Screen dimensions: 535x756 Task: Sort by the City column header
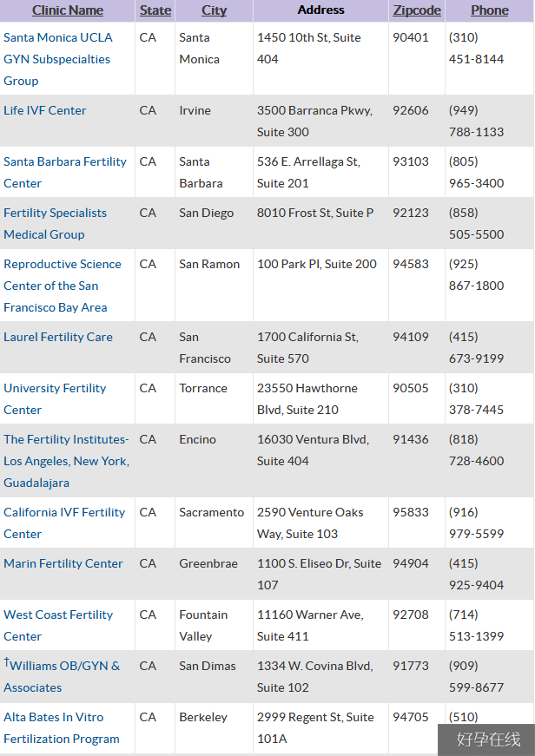[x=214, y=10]
